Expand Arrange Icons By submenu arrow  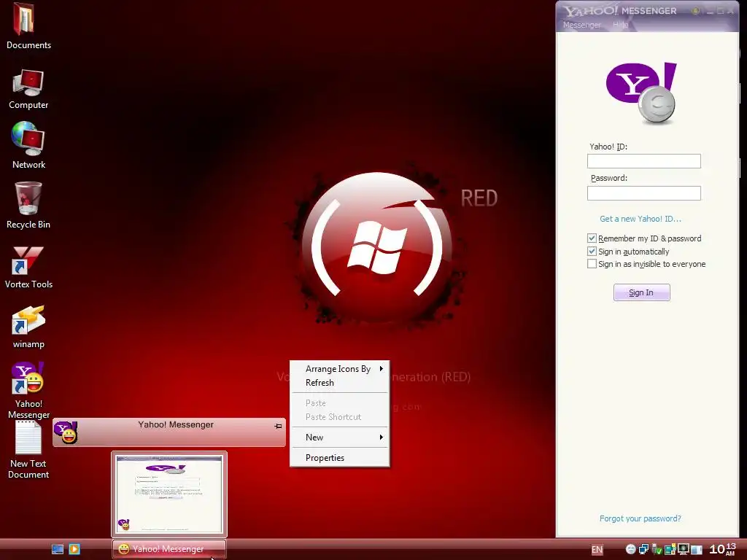coord(381,368)
